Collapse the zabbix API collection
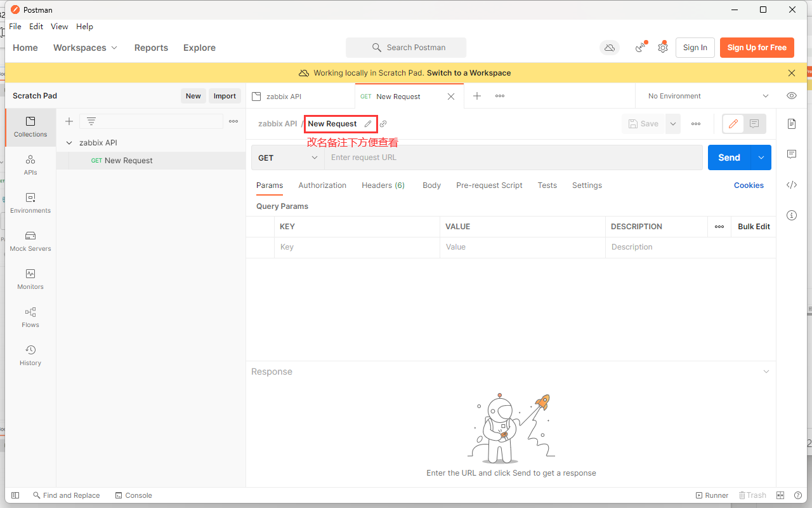The width and height of the screenshot is (812, 508). [x=69, y=143]
